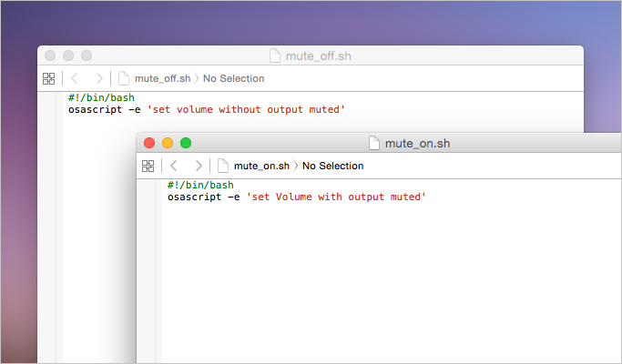The width and height of the screenshot is (622, 364).
Task: Click mute_off.sh file icon in jump bar
Action: pos(124,78)
